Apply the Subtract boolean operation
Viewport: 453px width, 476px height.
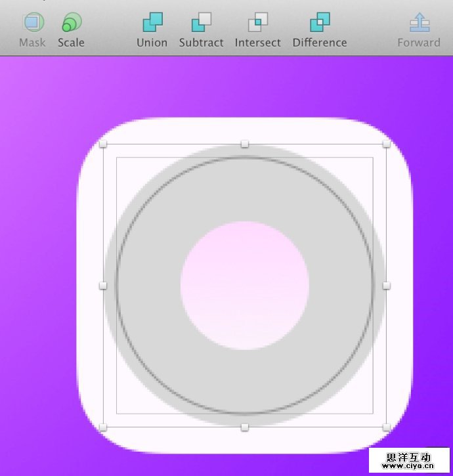pyautogui.click(x=202, y=24)
